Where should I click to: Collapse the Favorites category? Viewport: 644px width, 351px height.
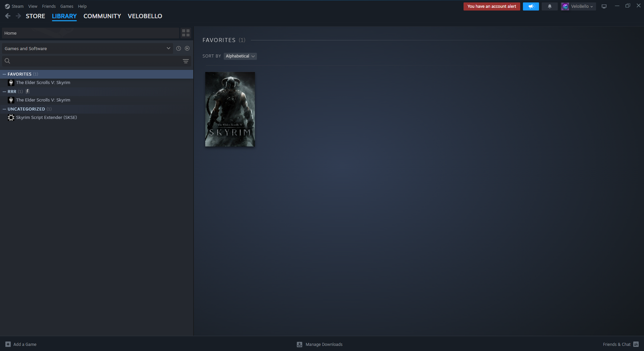point(4,74)
